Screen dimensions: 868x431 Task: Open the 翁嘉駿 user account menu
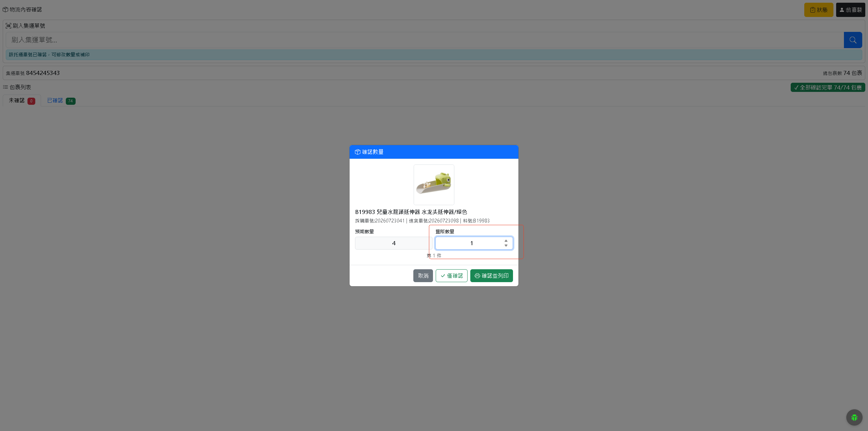[x=850, y=10]
